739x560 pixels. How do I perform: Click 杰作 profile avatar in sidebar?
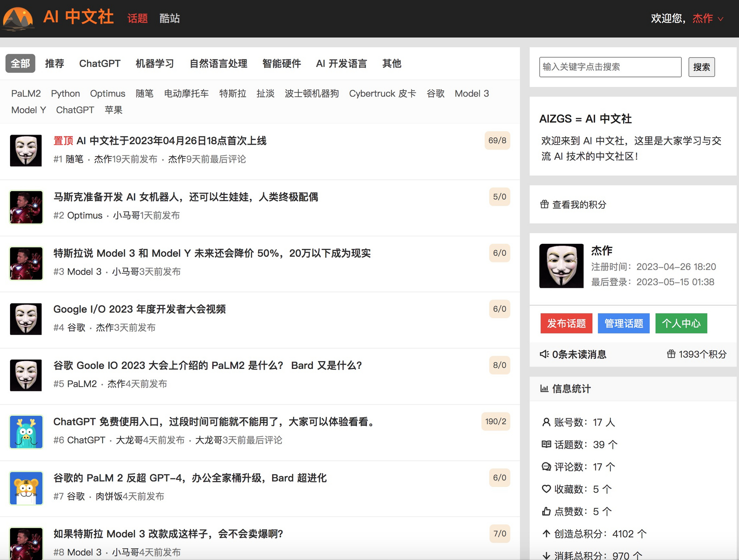click(x=561, y=266)
